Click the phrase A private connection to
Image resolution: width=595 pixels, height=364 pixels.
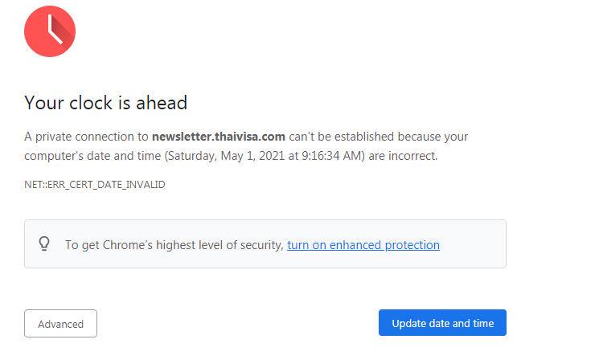click(86, 137)
